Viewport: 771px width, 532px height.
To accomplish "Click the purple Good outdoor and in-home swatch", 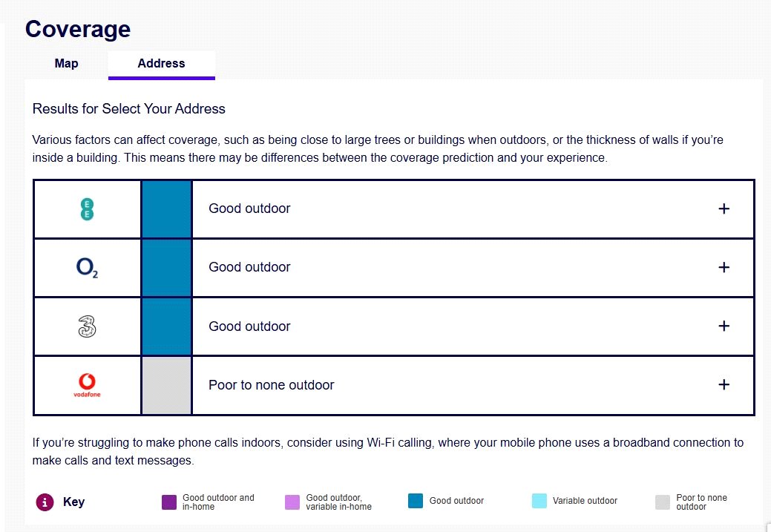I will (169, 502).
